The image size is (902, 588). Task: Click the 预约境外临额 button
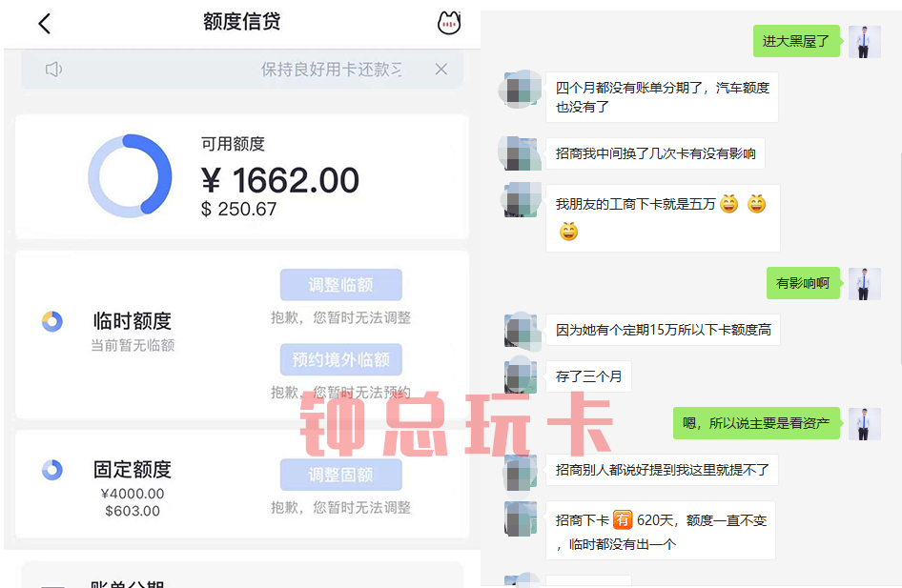pyautogui.click(x=341, y=359)
